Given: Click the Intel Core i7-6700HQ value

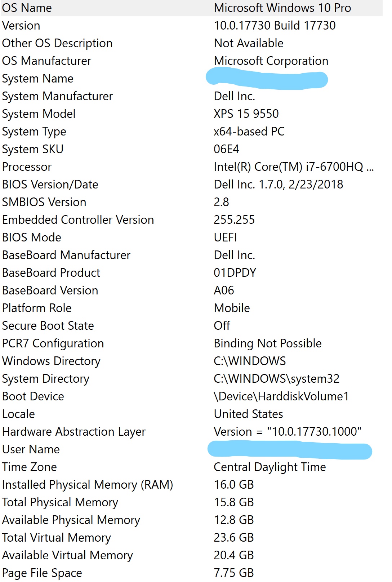Looking at the screenshot, I should click(x=294, y=167).
